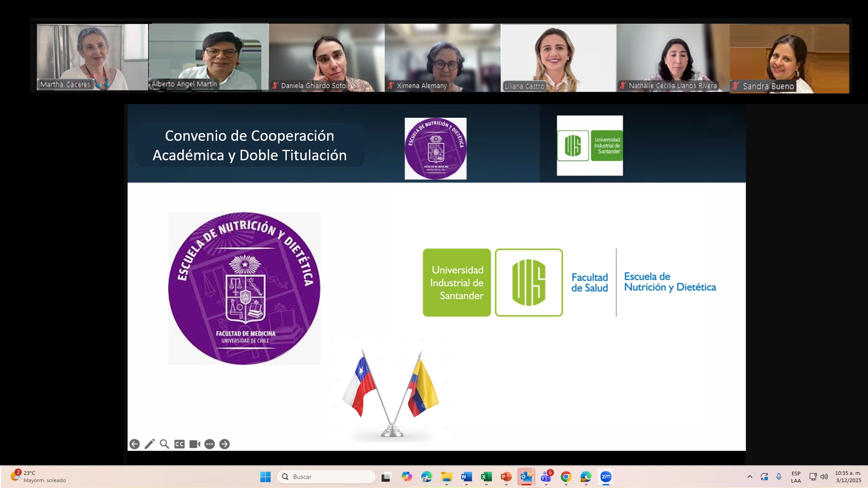Screen dimensions: 868x488
Task: Open Microsoft Teams with 6 notifications
Action: [546, 477]
